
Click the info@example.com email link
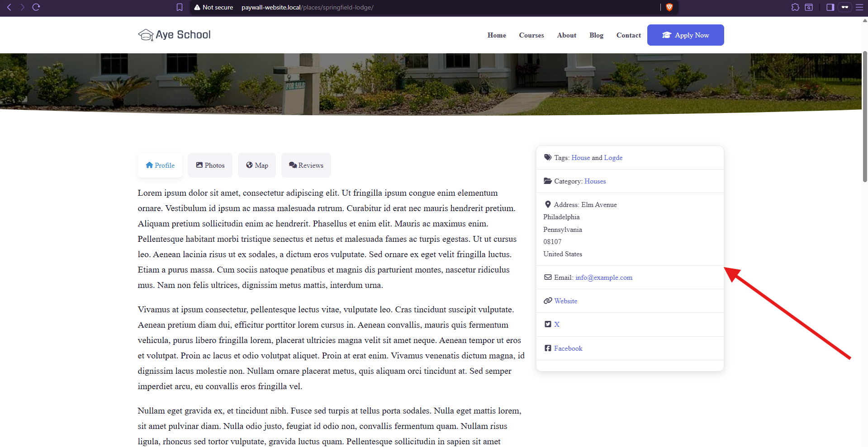(x=604, y=278)
